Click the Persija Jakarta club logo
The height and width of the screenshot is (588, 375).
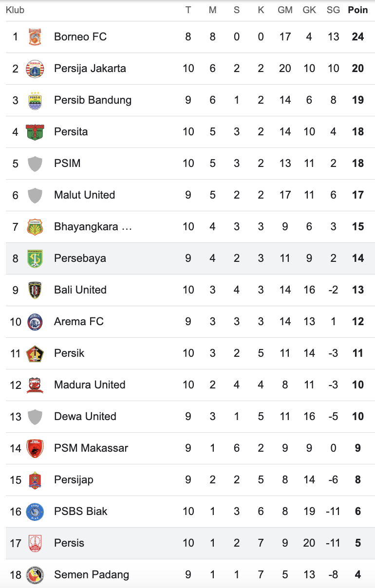coord(35,69)
